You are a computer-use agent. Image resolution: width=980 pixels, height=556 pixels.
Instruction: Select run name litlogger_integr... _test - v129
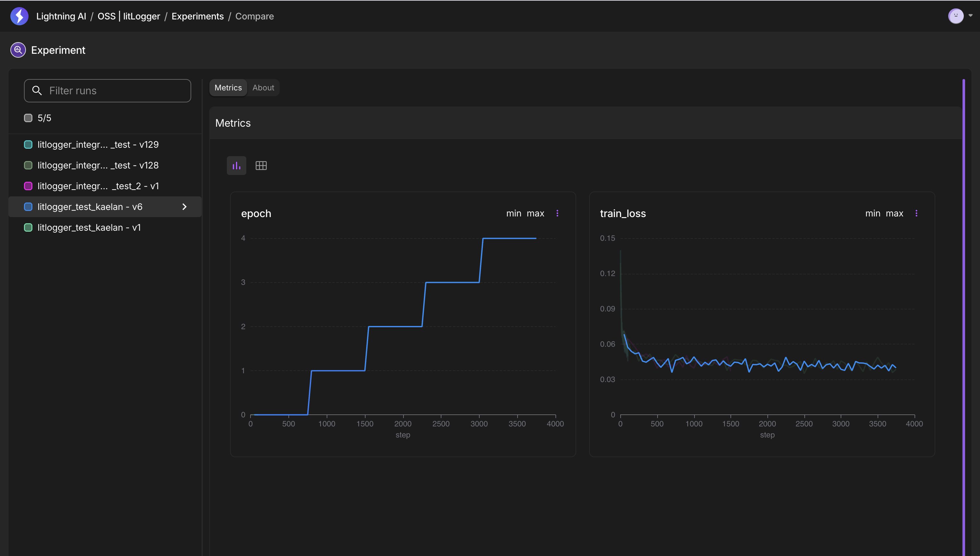pyautogui.click(x=98, y=145)
